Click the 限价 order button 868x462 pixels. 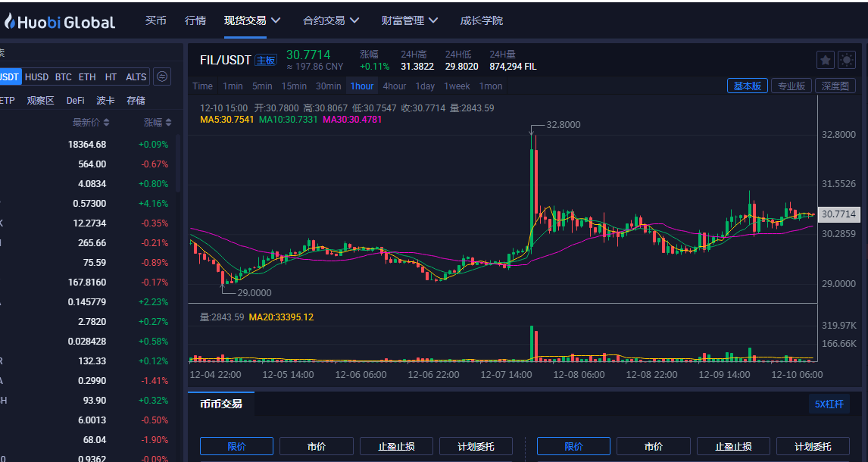coord(236,446)
